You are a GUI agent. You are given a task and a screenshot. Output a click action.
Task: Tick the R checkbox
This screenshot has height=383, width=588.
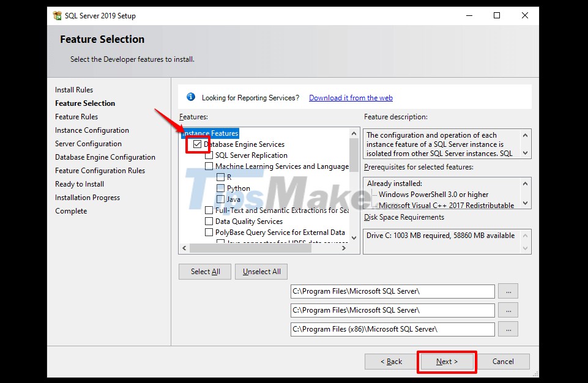click(x=220, y=177)
